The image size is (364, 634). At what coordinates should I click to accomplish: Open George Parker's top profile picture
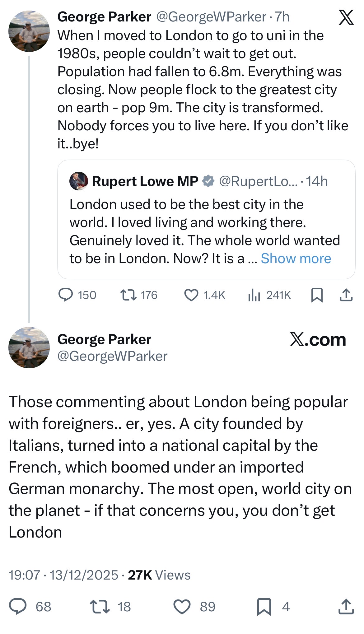29,31
